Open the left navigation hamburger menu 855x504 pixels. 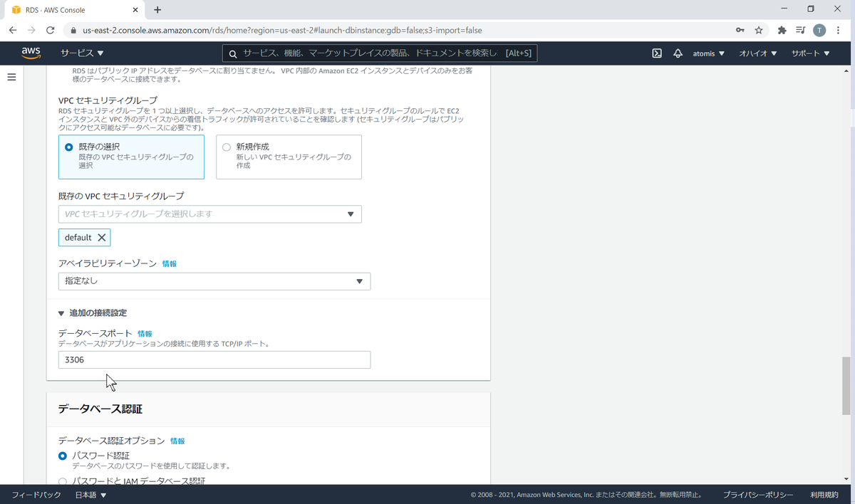pyautogui.click(x=11, y=77)
